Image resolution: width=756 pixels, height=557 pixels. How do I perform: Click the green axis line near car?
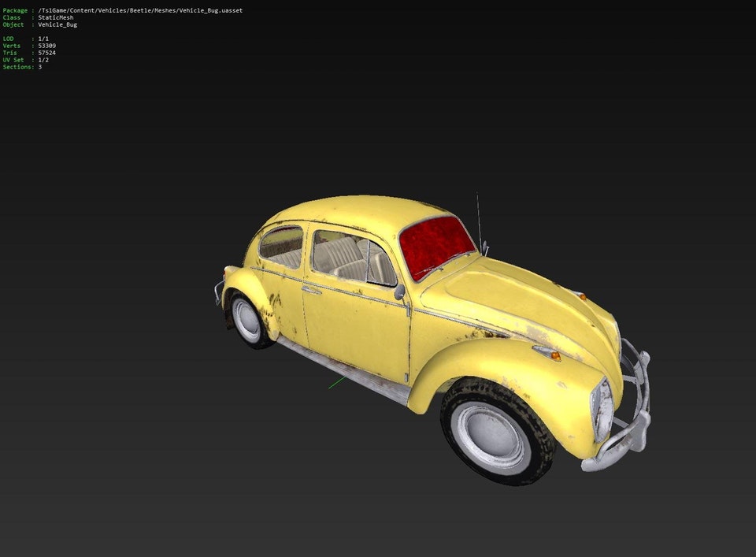pyautogui.click(x=336, y=383)
